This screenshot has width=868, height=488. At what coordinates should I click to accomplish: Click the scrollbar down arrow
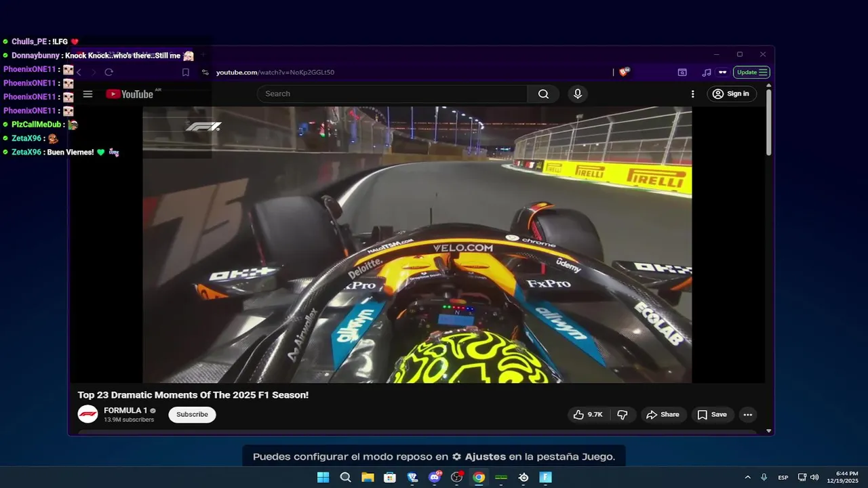point(768,430)
